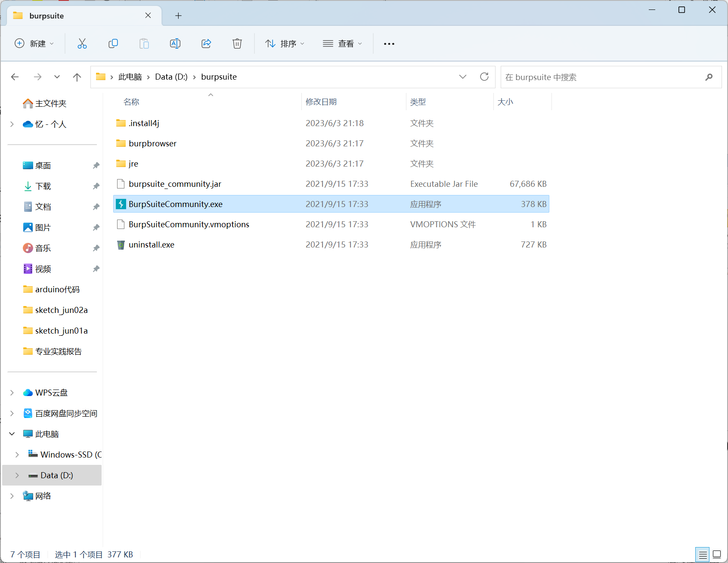
Task: Click the Cut scissors icon
Action: 82,43
